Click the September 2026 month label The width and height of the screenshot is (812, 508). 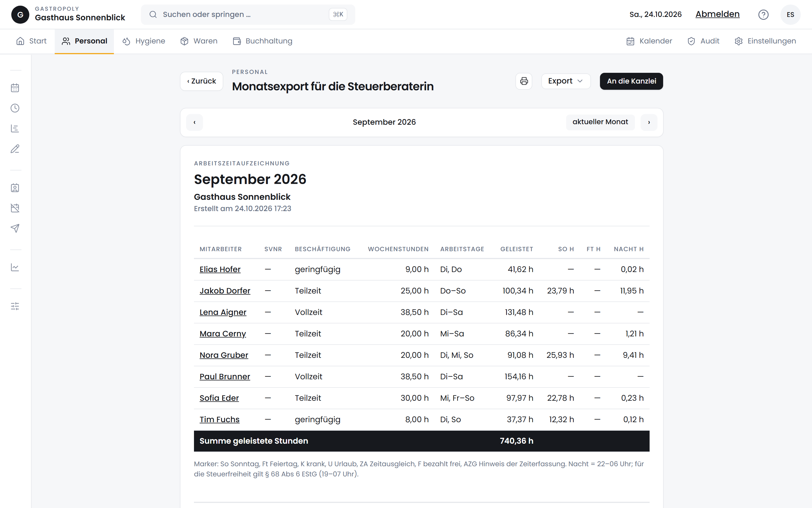point(384,122)
